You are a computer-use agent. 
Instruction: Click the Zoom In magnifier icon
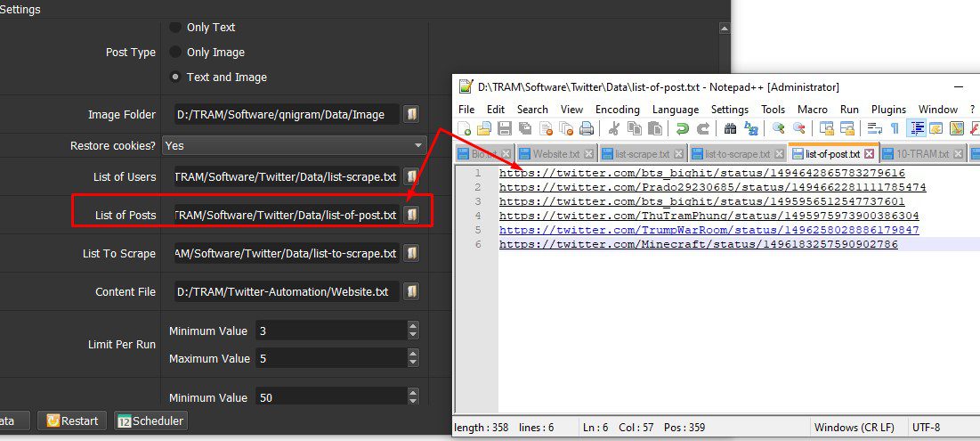tap(778, 129)
